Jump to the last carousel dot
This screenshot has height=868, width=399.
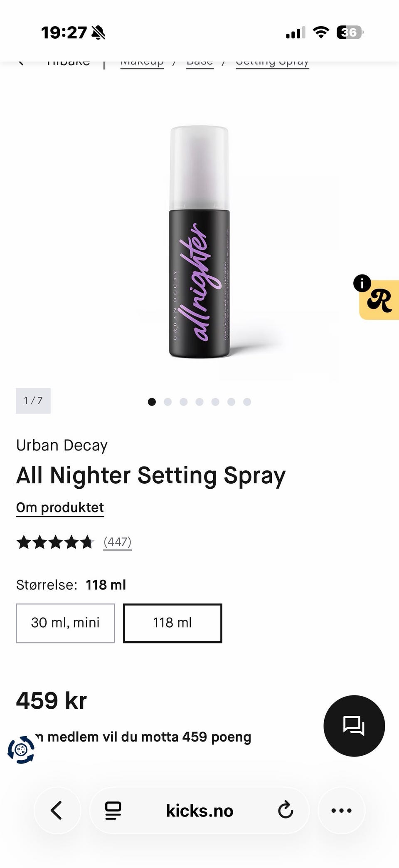pyautogui.click(x=247, y=402)
